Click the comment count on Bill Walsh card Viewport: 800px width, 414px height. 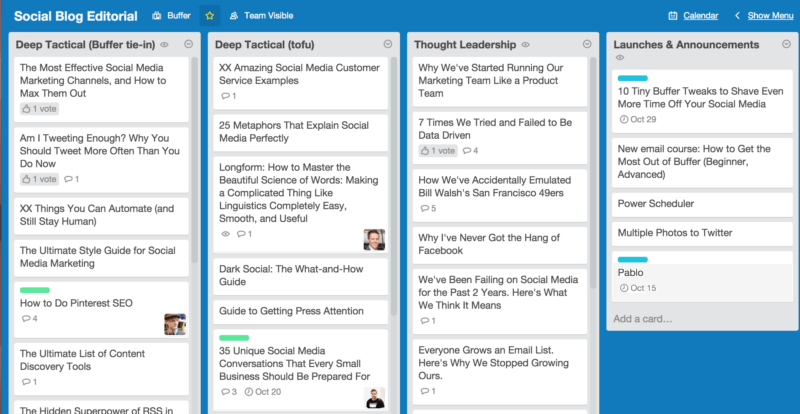point(428,208)
